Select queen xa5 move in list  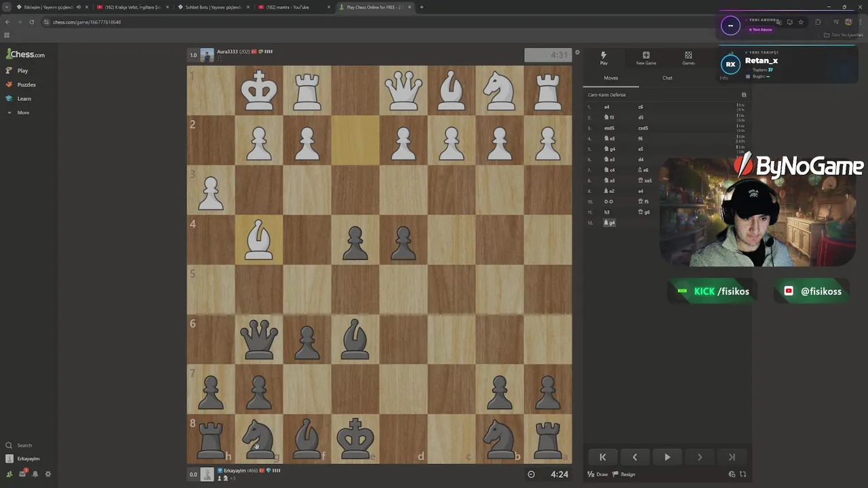point(645,180)
